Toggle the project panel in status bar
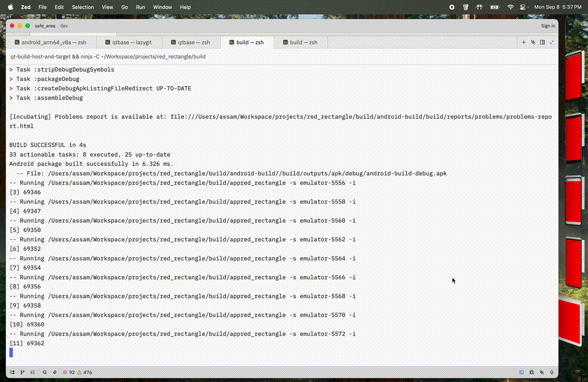 (x=13, y=372)
